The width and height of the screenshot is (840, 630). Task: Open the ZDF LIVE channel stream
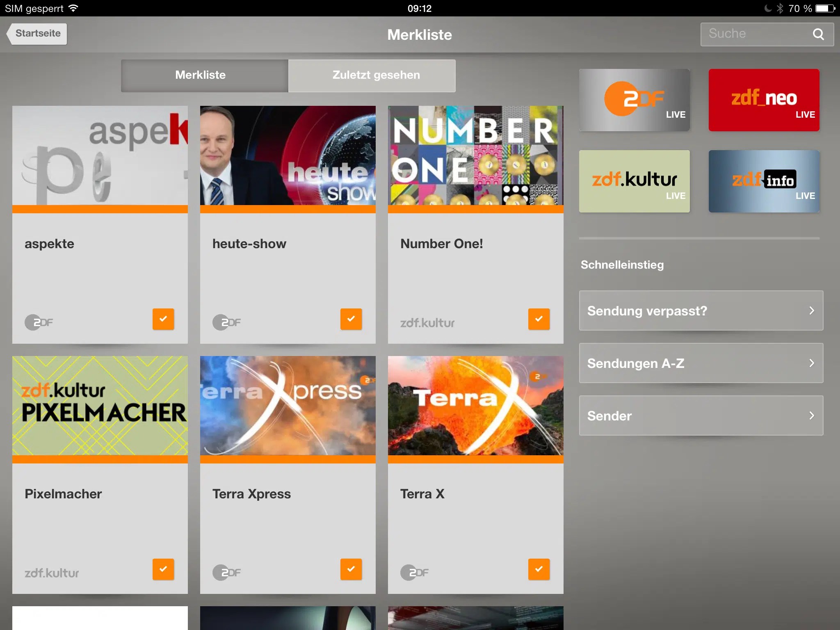click(634, 100)
